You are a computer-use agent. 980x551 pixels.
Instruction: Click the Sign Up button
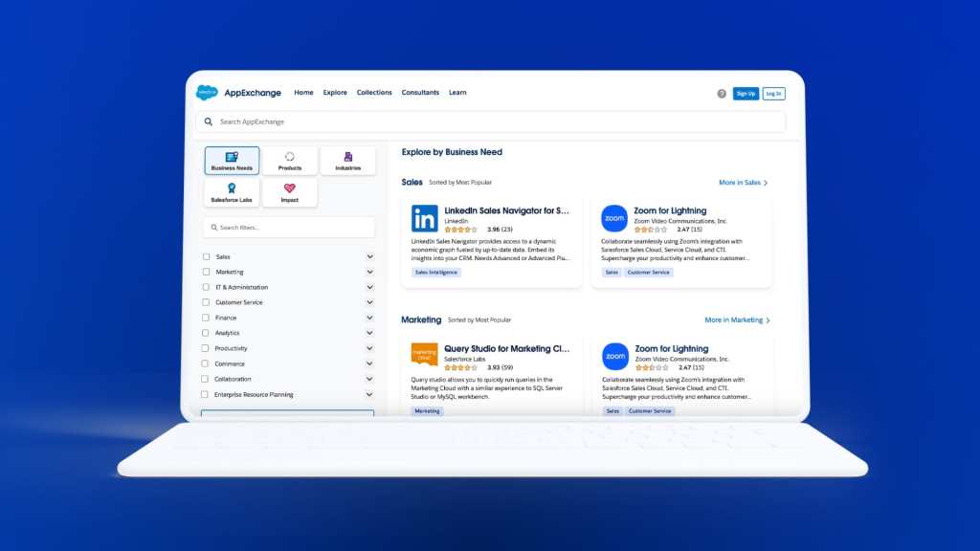(x=746, y=94)
